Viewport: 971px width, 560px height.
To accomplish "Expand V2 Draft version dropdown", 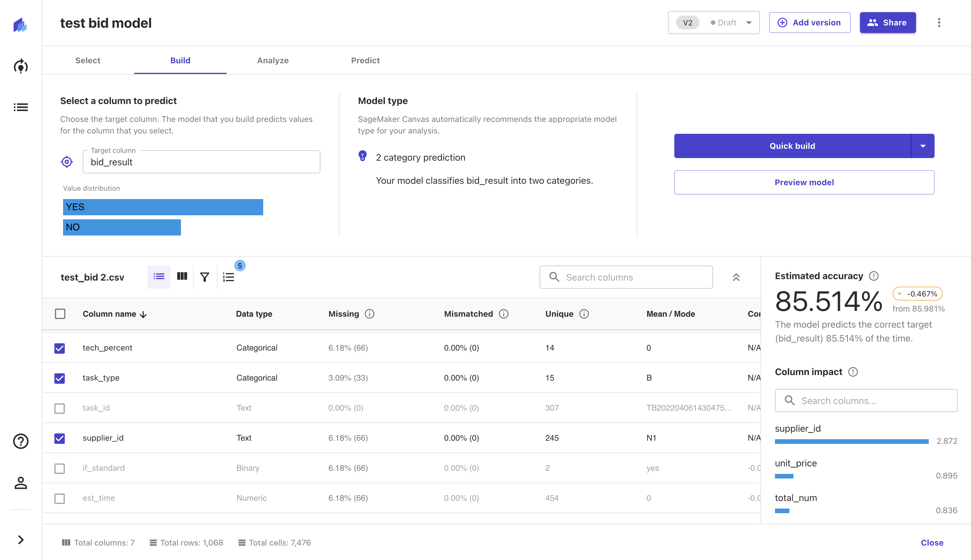I will pos(749,23).
